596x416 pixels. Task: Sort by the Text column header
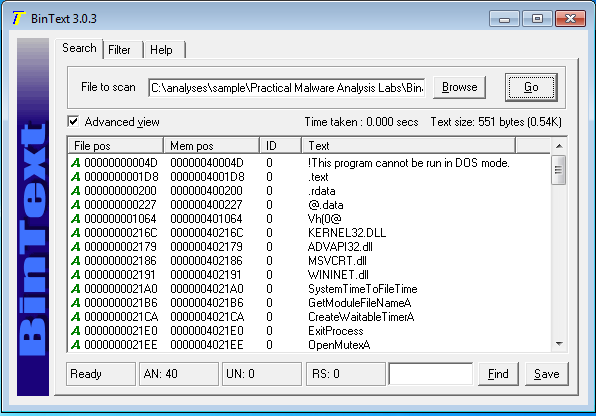click(x=409, y=146)
